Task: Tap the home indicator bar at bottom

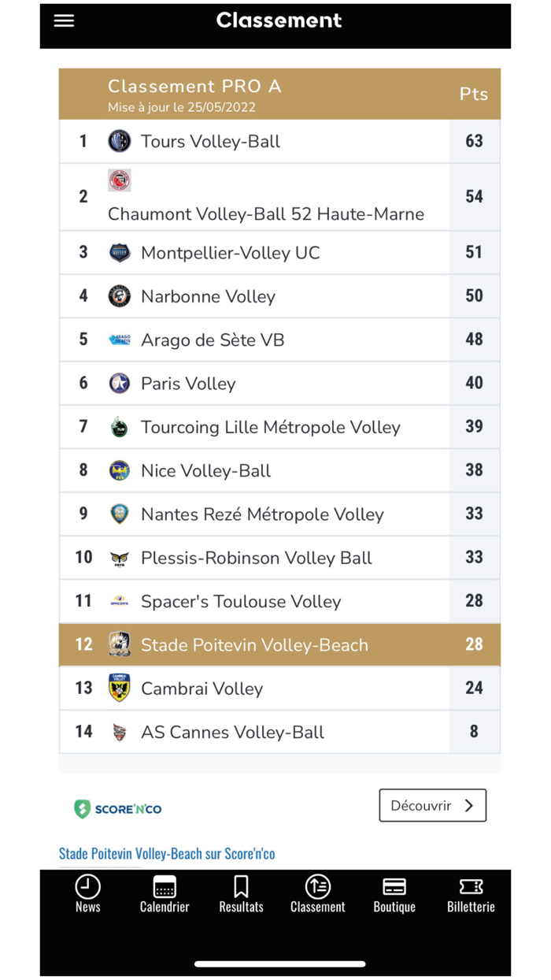Action: (x=275, y=963)
